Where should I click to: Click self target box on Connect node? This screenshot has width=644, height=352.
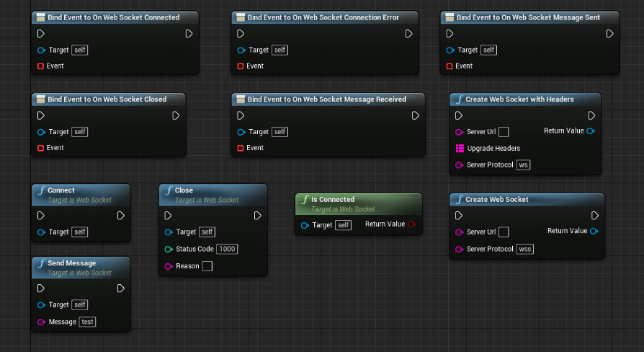[80, 232]
